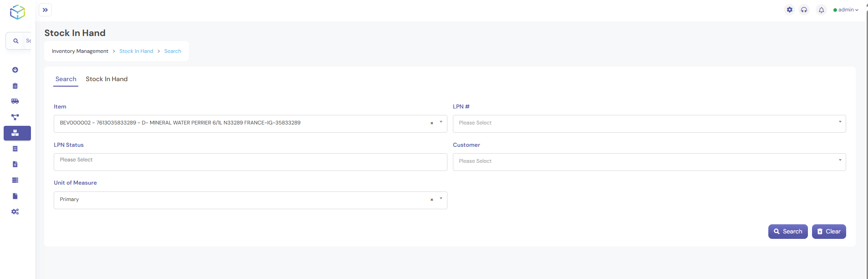The height and width of the screenshot is (279, 868).
Task: Expand the sidebar with double-chevron button
Action: tap(45, 10)
